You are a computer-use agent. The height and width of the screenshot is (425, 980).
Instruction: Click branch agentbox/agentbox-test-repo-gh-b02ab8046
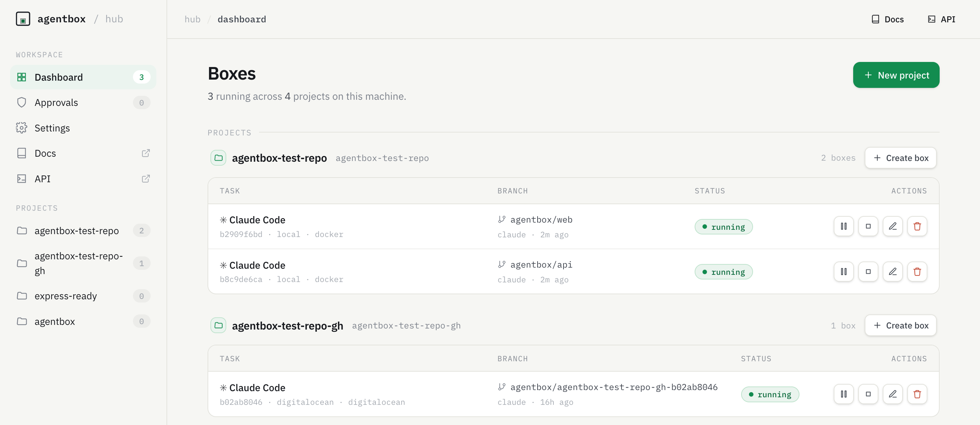tap(614, 387)
